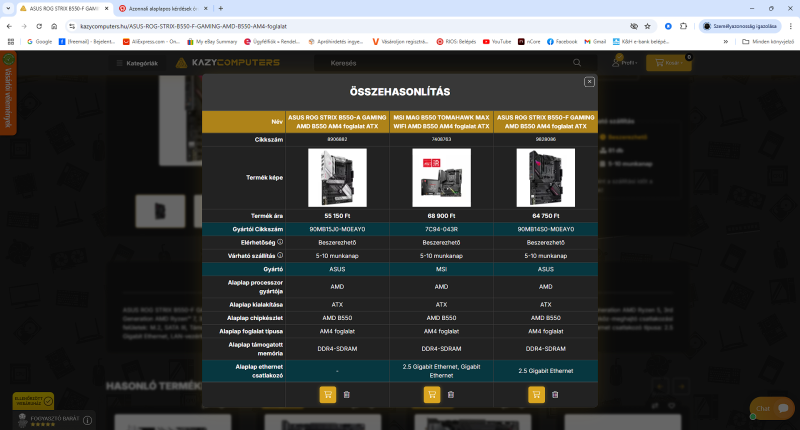The image size is (800, 430).
Task: Click the address bar URL field
Action: coord(352,26)
